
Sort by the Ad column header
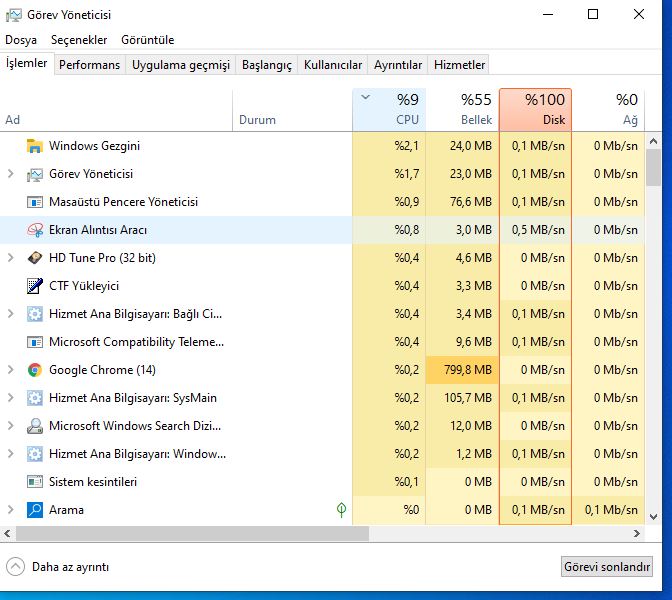point(116,110)
